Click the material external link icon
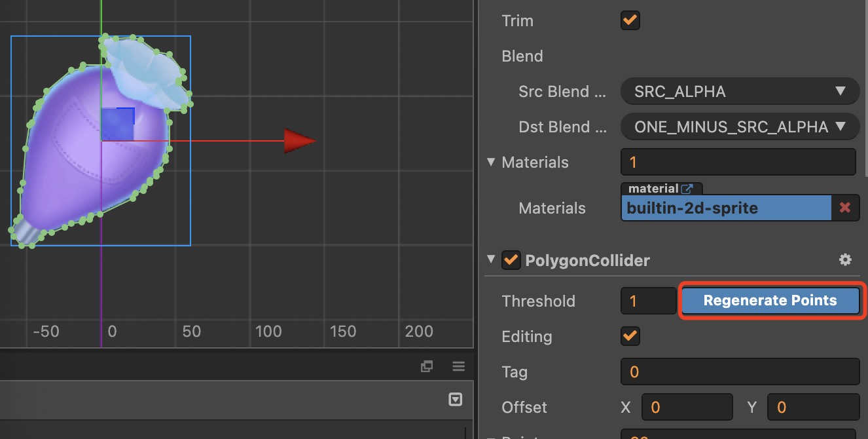Viewport: 868px width, 439px height. 687,189
